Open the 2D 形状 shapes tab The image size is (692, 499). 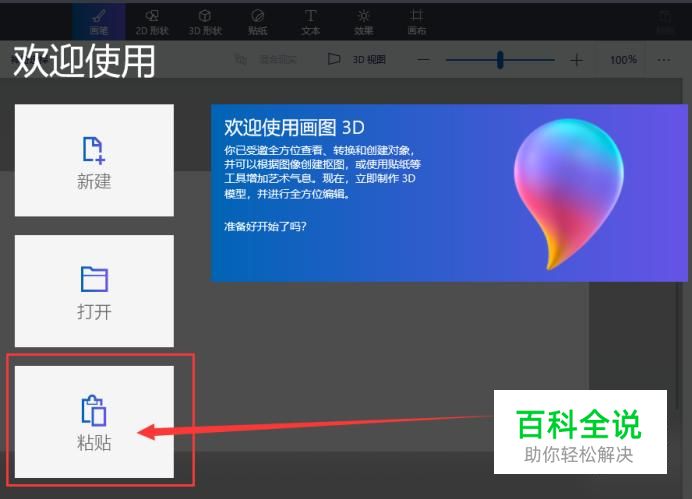(152, 22)
